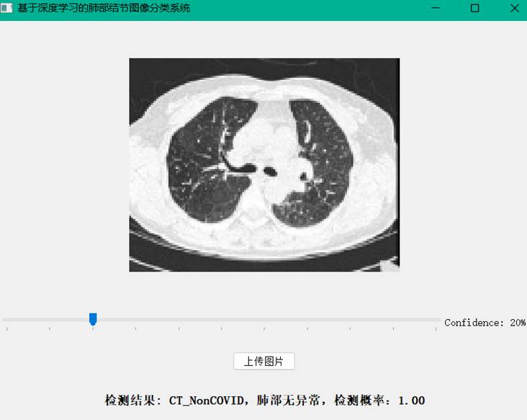The height and width of the screenshot is (420, 527).
Task: Maximize the classification system window
Action: click(474, 8)
